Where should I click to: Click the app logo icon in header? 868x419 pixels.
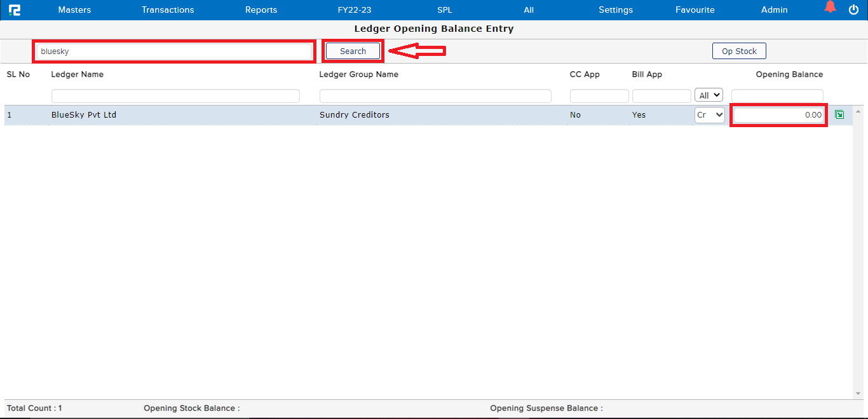15,10
